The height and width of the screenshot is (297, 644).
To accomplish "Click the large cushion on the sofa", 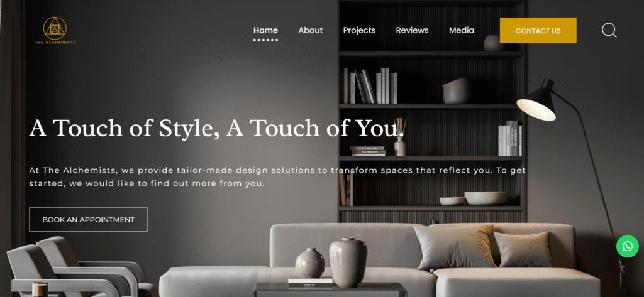I will coord(455,246).
